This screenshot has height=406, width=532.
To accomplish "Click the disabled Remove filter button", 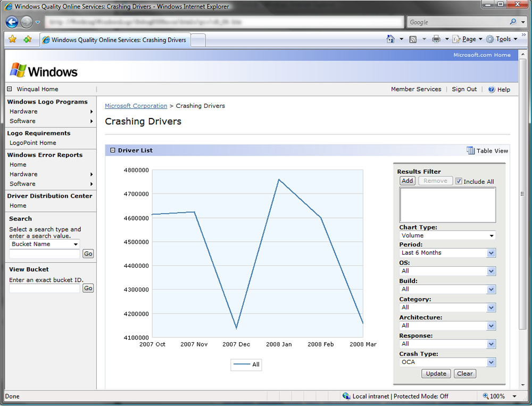I will point(435,181).
